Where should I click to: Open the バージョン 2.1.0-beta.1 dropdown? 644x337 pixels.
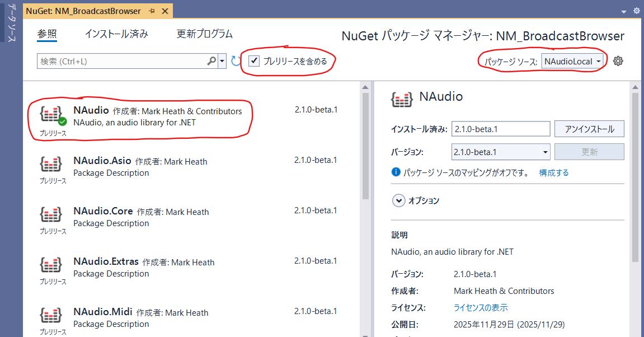547,152
